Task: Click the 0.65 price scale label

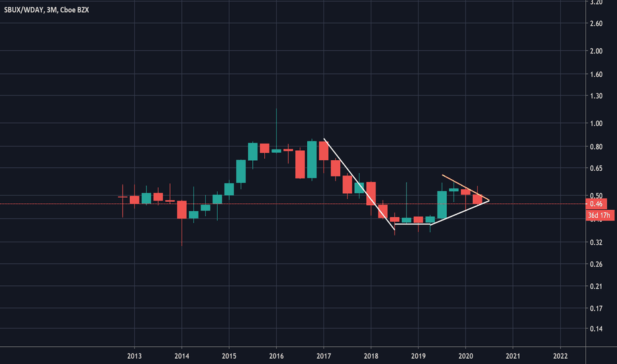Action: 596,168
